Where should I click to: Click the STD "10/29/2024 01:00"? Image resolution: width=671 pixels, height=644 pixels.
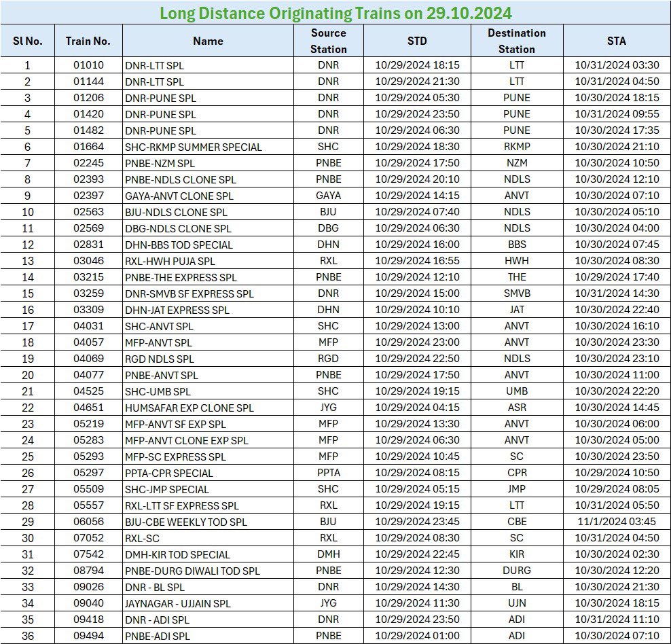417,636
